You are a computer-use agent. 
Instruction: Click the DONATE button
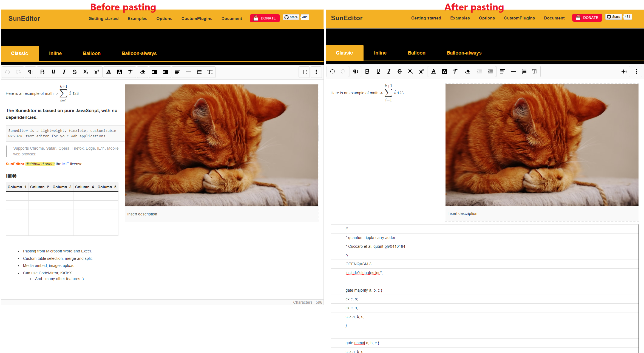tap(265, 18)
